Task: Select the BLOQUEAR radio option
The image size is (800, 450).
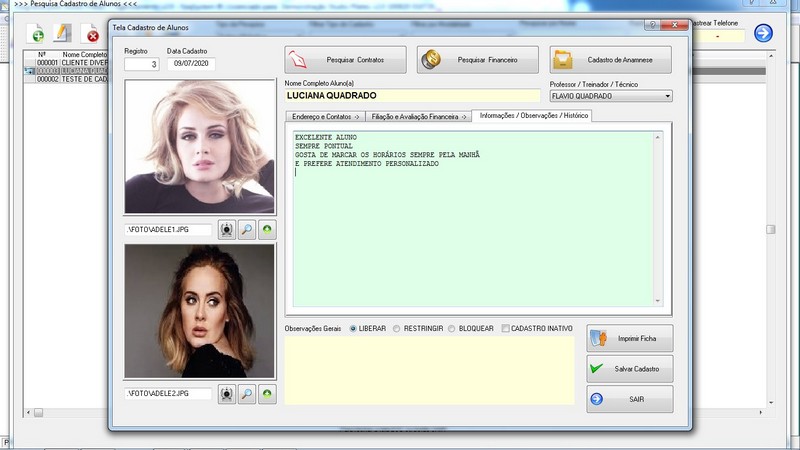Action: point(452,329)
